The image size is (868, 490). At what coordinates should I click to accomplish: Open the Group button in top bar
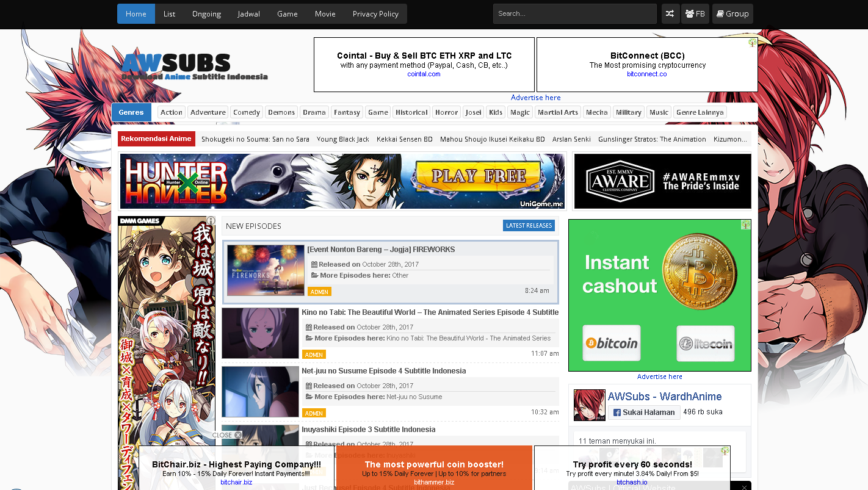point(732,13)
